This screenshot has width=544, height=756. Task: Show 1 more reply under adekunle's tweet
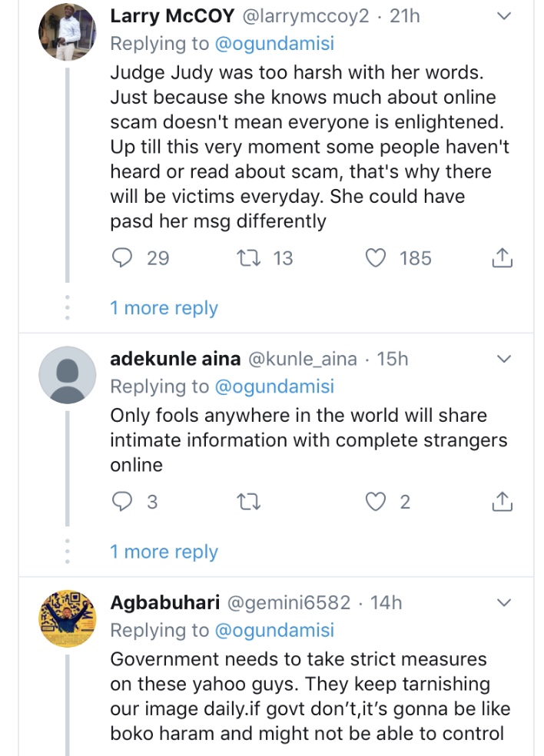164,552
